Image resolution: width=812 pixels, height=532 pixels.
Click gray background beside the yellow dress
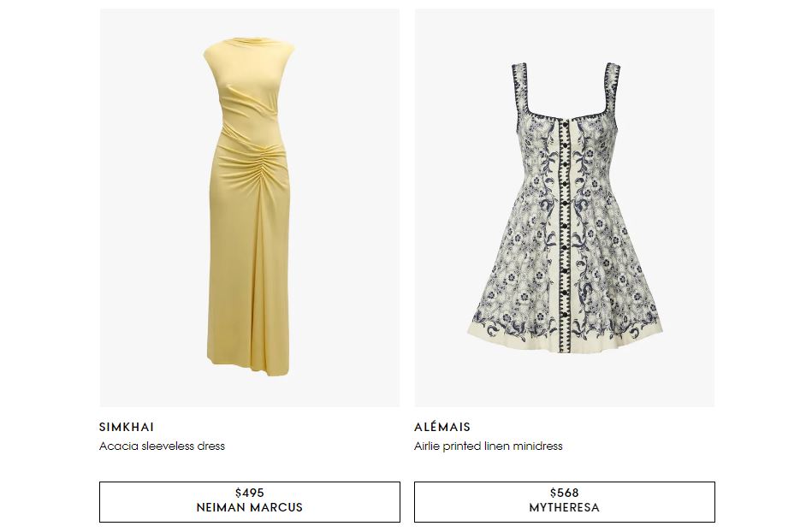click(x=151, y=207)
